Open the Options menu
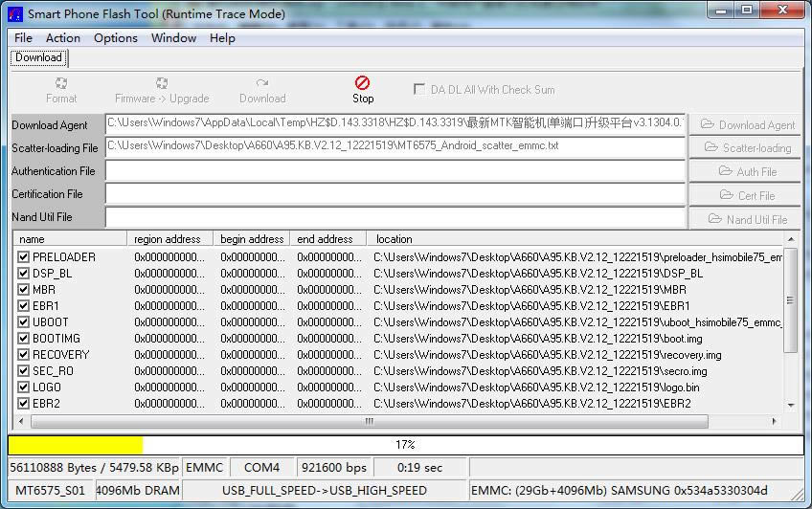Viewport: 812px width, 509px height. 115,38
